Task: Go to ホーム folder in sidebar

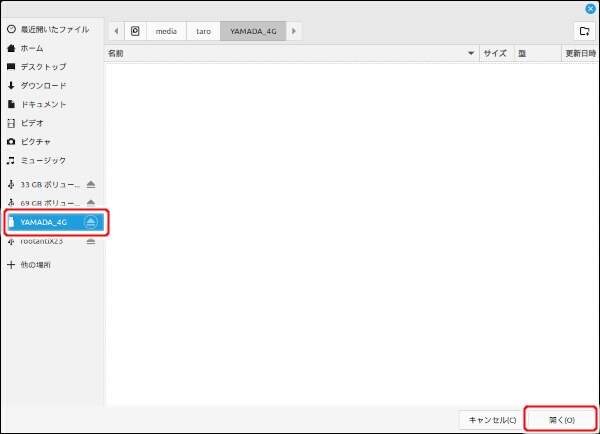Action: (31, 48)
